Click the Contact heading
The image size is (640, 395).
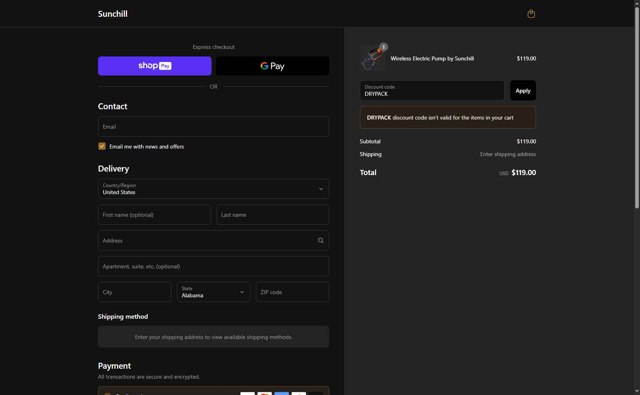pyautogui.click(x=113, y=106)
